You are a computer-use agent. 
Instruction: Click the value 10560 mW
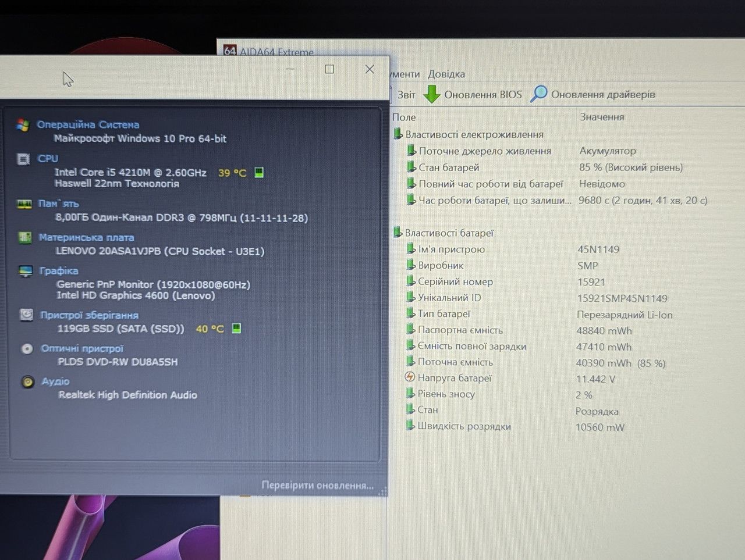click(599, 427)
